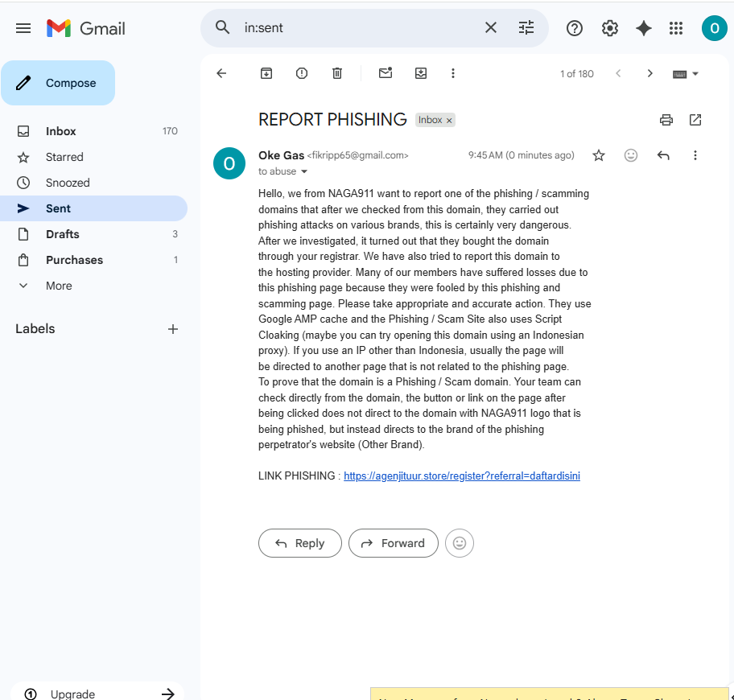This screenshot has height=700, width=734.
Task: Open the Google apps grid
Action: 676,28
